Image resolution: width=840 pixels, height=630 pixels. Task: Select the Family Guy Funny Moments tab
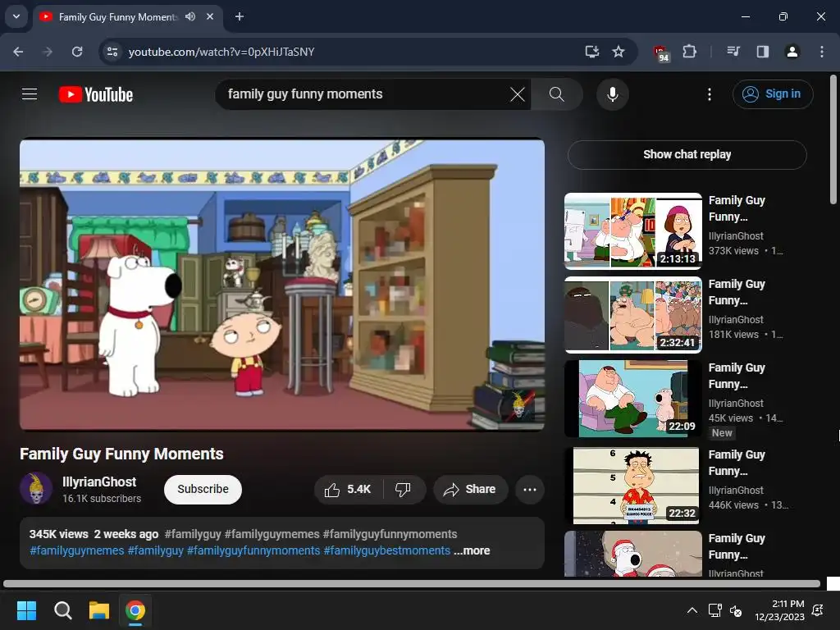point(117,16)
